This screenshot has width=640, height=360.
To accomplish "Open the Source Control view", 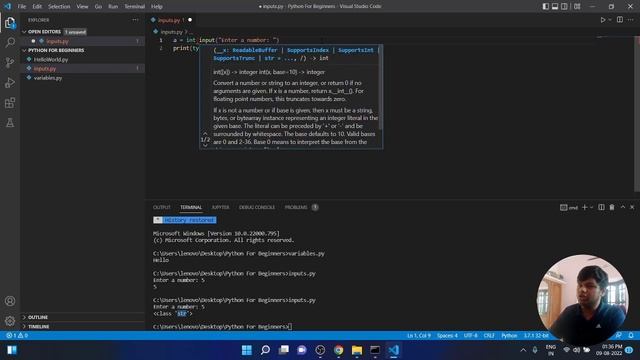I will point(10,62).
